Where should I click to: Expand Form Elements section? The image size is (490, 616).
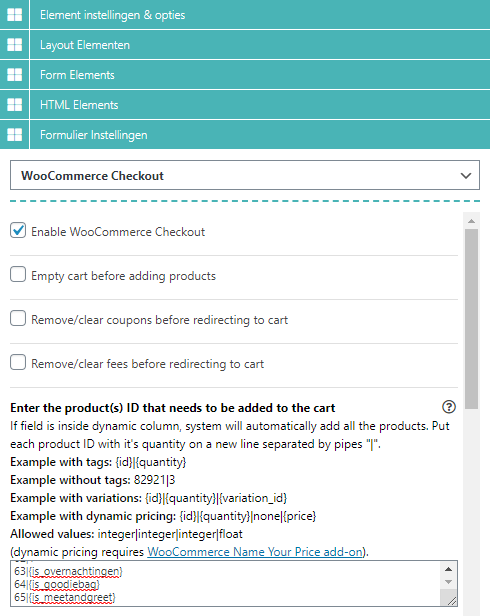pos(260,75)
